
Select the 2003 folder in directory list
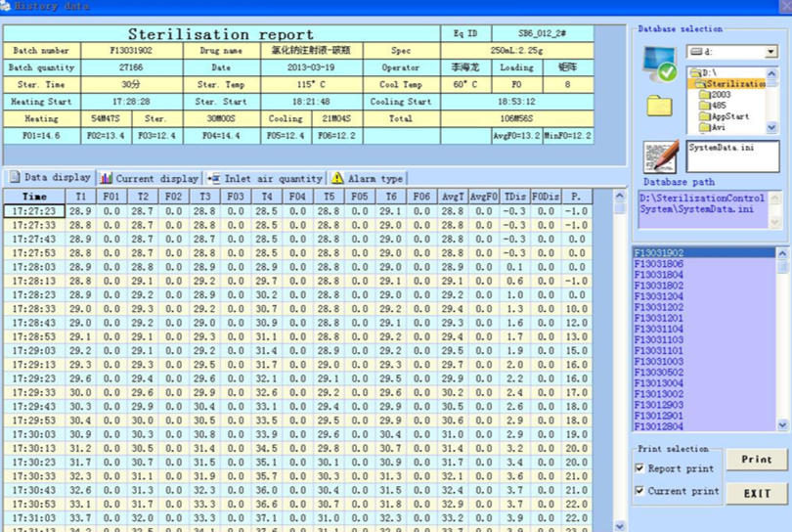(x=721, y=95)
